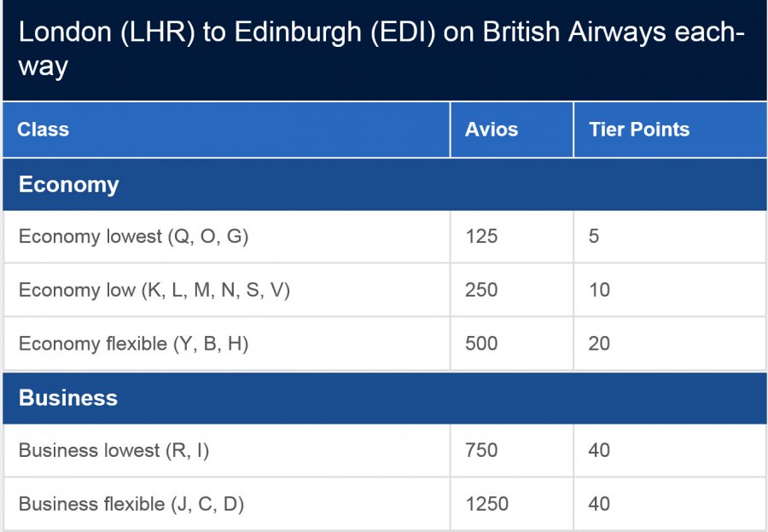
Task: Select the Economy low (K, L, M, N, S, V) cell
Action: (154, 290)
